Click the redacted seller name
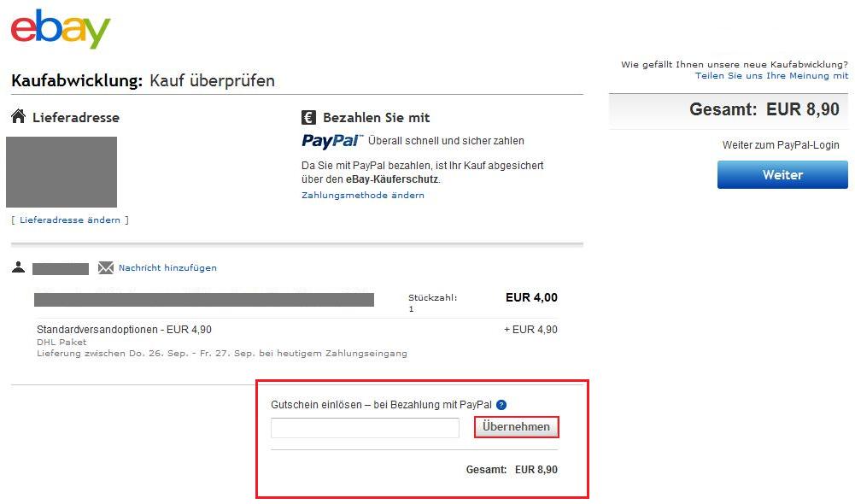This screenshot has height=504, width=855. pos(61,269)
